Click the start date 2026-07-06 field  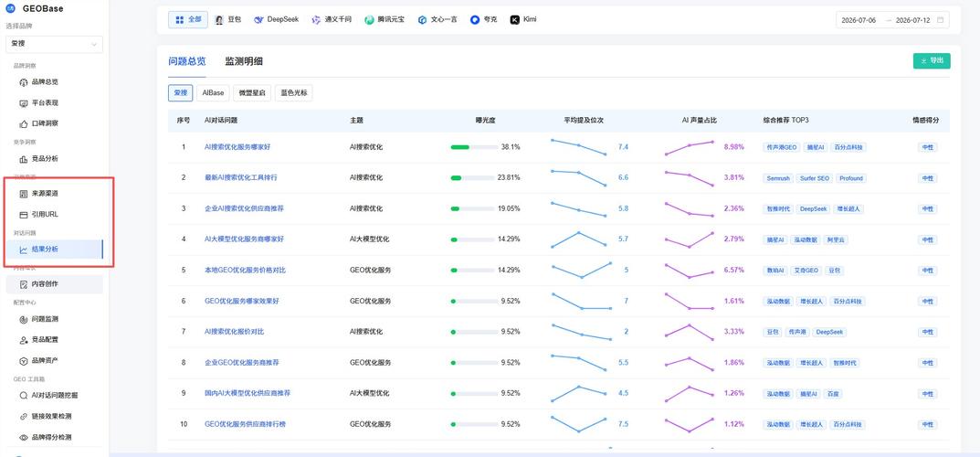(859, 20)
